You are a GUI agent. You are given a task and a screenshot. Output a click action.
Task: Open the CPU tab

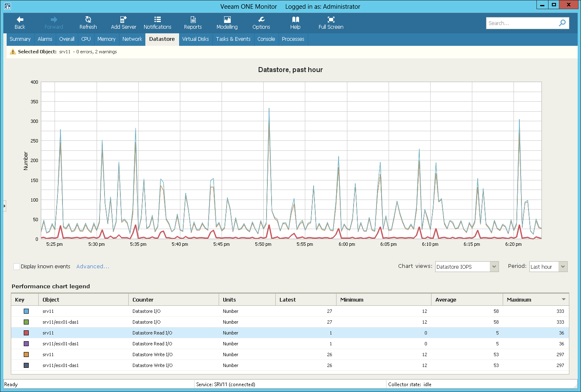coord(86,39)
